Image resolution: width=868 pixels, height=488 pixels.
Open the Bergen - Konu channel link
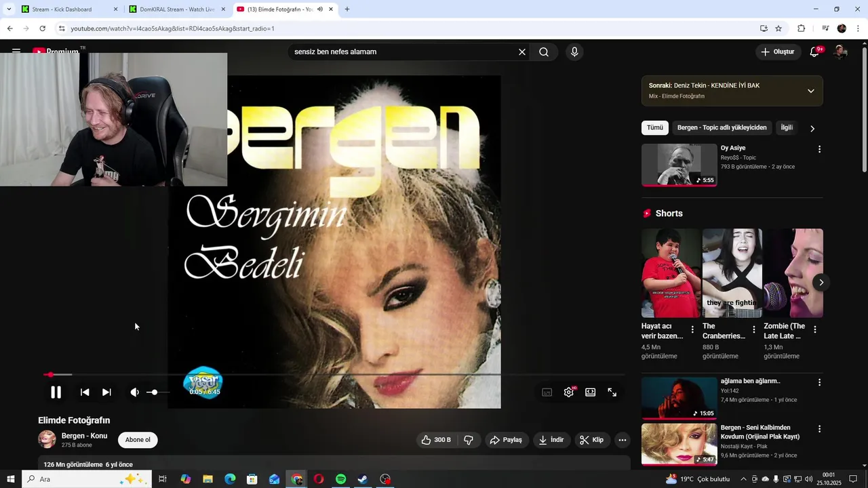84,436
